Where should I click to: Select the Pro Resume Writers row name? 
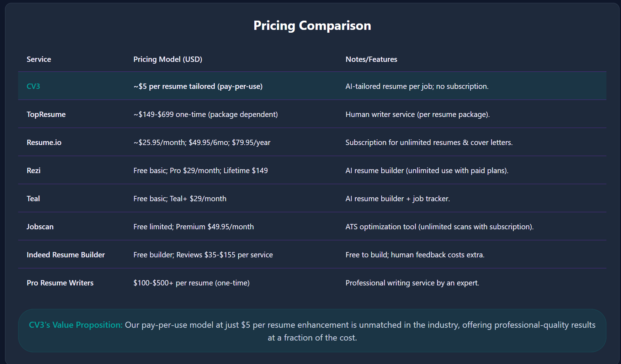(x=60, y=283)
